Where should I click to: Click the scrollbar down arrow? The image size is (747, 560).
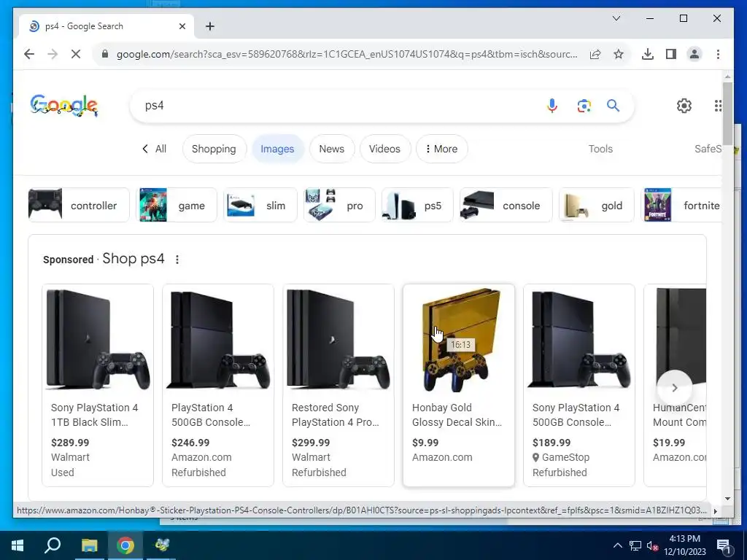pos(727,499)
